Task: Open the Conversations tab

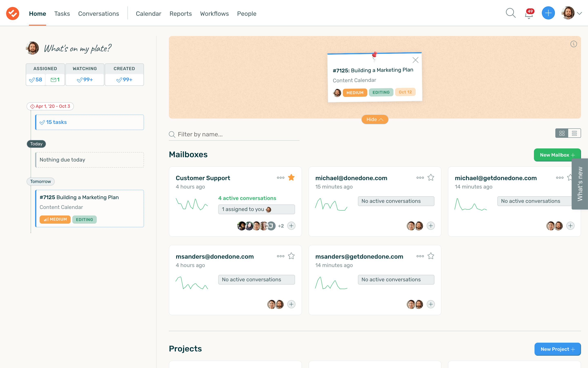Action: (98, 14)
